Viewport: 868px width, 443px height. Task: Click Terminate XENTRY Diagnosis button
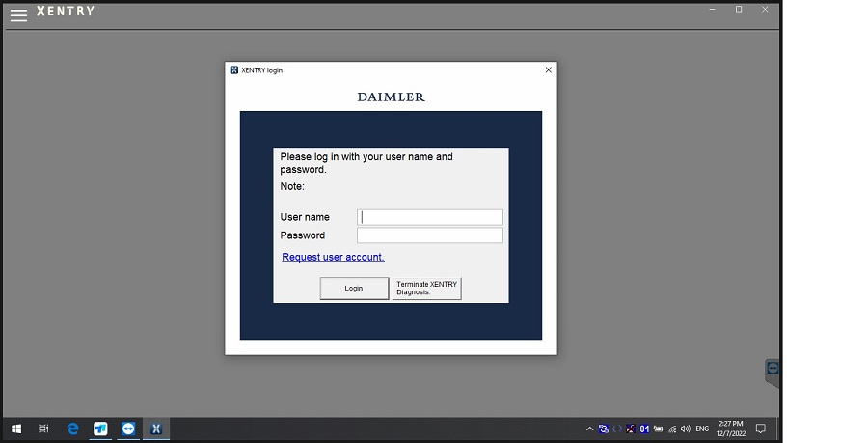427,288
